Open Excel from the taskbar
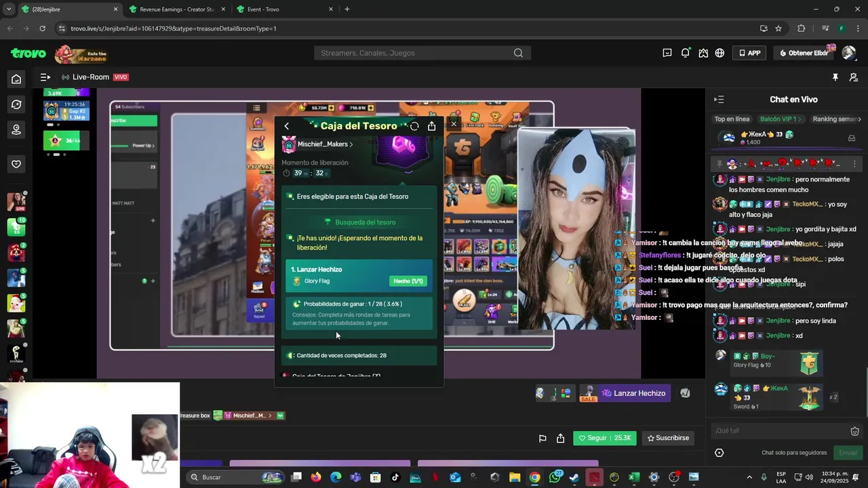868x488 pixels. (x=634, y=477)
